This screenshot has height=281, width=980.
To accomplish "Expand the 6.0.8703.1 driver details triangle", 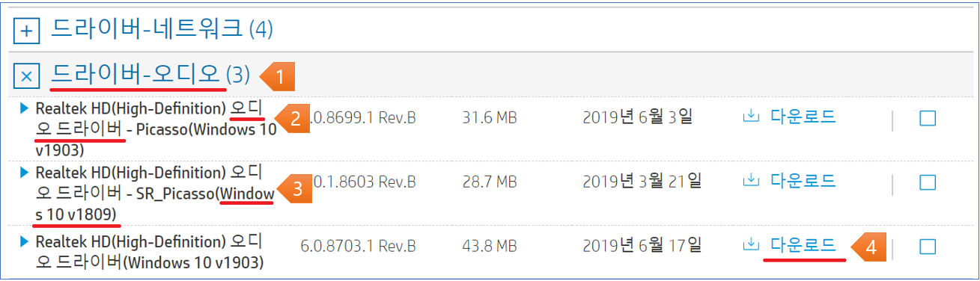I will coord(24,241).
